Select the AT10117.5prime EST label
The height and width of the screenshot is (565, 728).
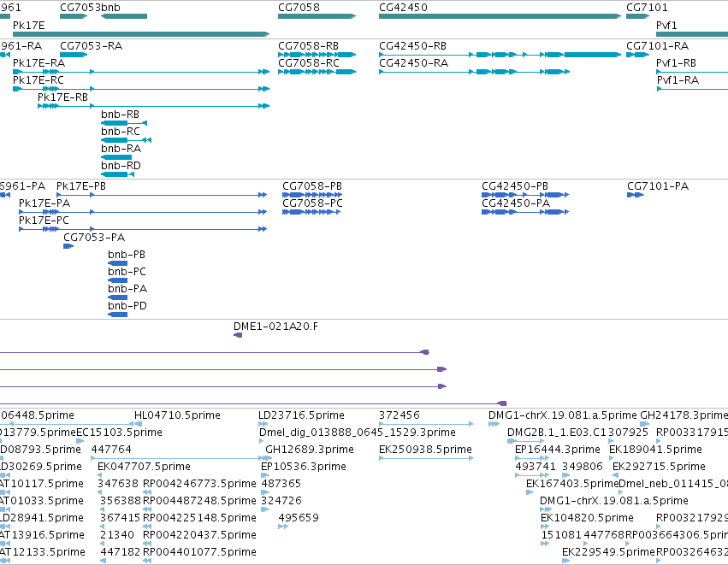pos(41,485)
